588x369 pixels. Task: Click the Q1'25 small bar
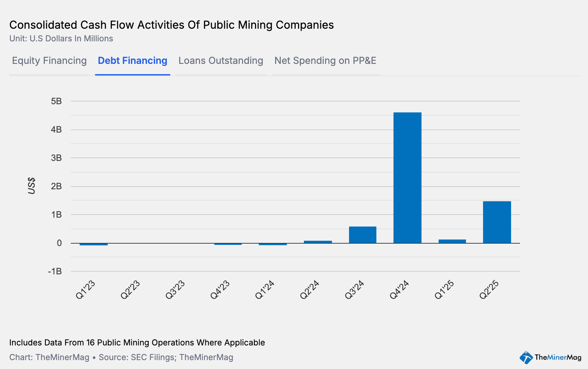452,241
